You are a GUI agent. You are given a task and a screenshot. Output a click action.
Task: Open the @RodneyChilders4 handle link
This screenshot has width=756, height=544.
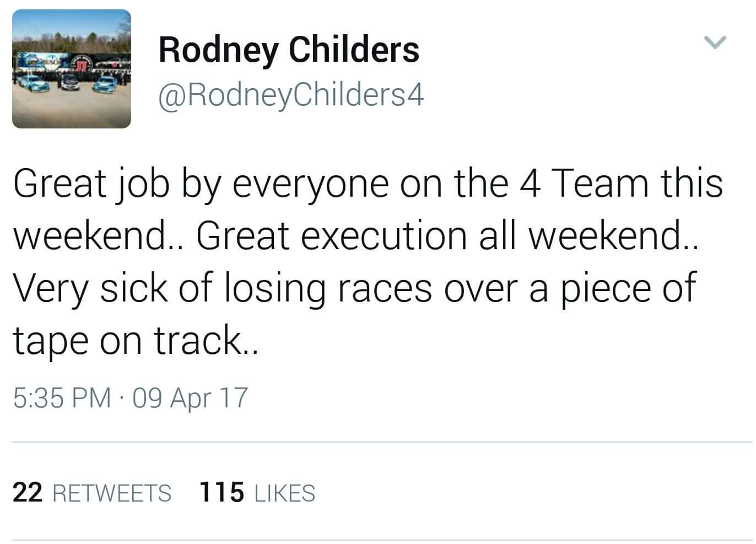coord(291,95)
